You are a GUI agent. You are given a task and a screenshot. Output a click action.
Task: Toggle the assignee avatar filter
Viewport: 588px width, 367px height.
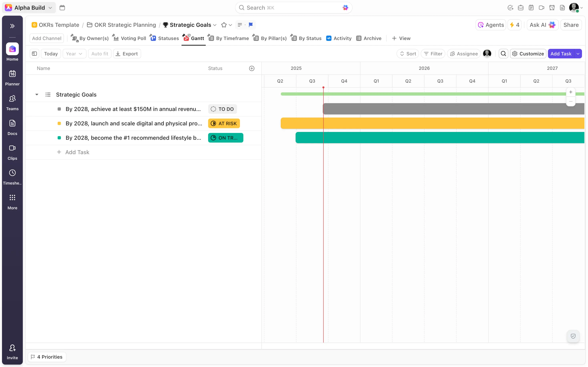[x=487, y=54]
